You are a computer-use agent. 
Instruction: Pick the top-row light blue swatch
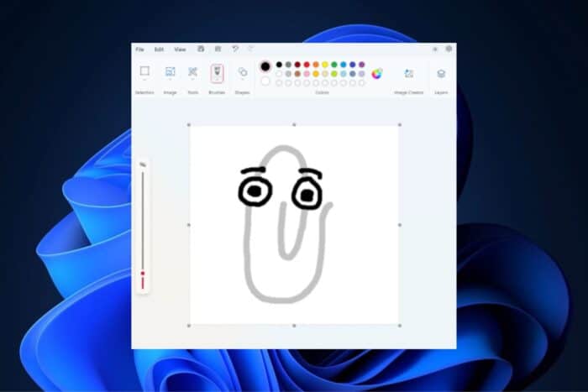[344, 65]
